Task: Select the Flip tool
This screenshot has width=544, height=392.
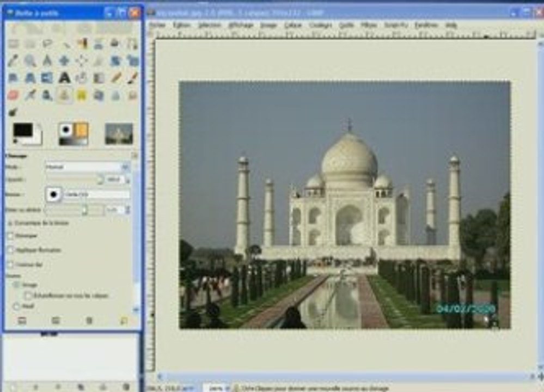Action: pyautogui.click(x=47, y=78)
